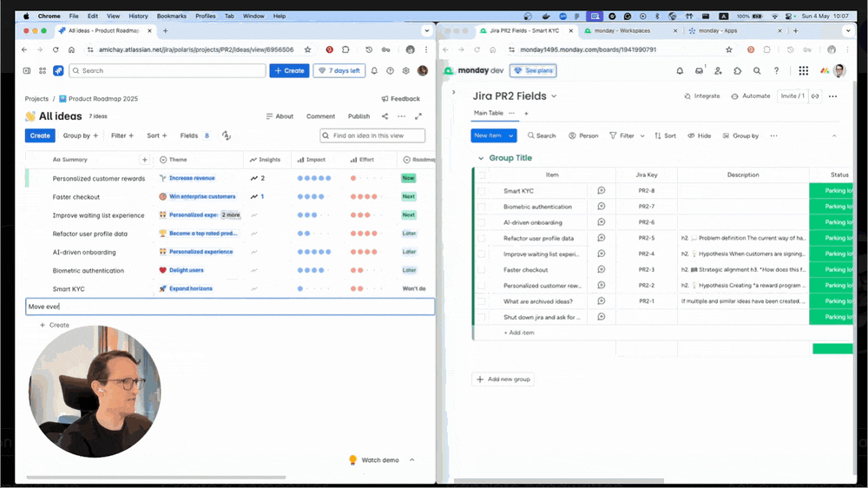This screenshot has height=488, width=868.
Task: Check the Refactor user profile data checkbox in monday
Action: [x=482, y=238]
